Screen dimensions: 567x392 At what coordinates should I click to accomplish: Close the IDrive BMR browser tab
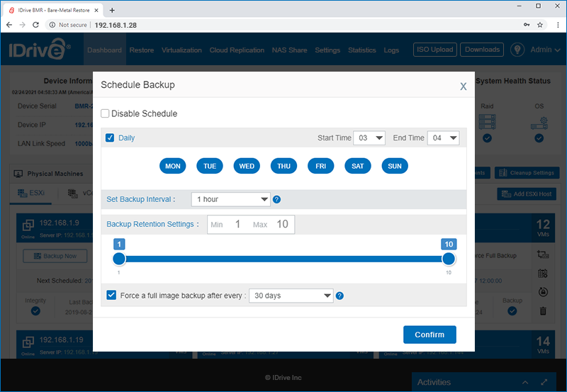[96, 10]
